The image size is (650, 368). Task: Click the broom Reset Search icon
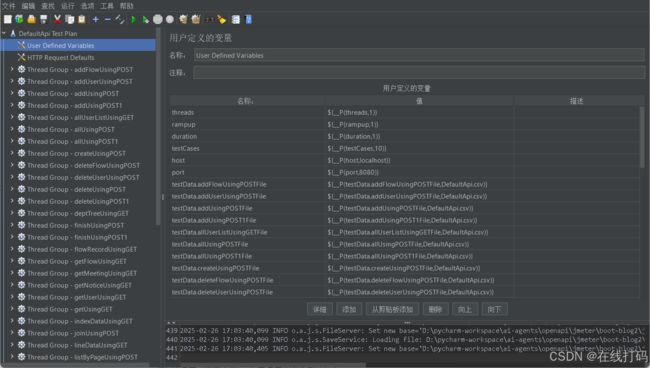(x=222, y=19)
